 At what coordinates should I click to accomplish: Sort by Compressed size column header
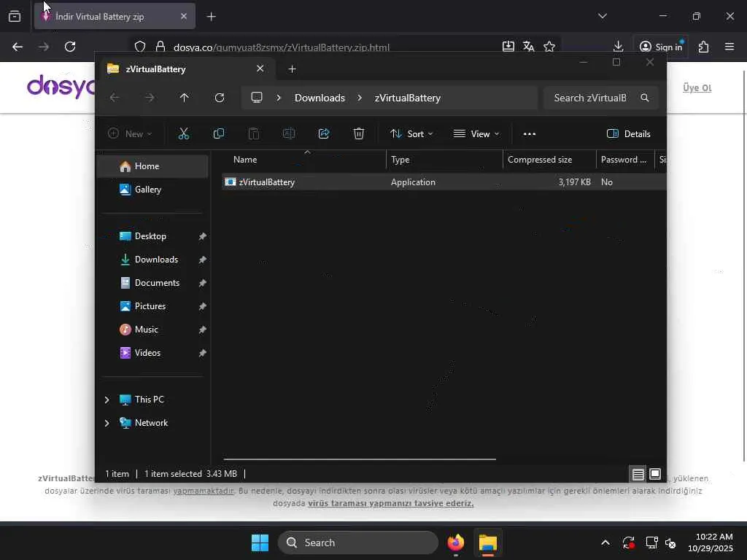pyautogui.click(x=549, y=160)
